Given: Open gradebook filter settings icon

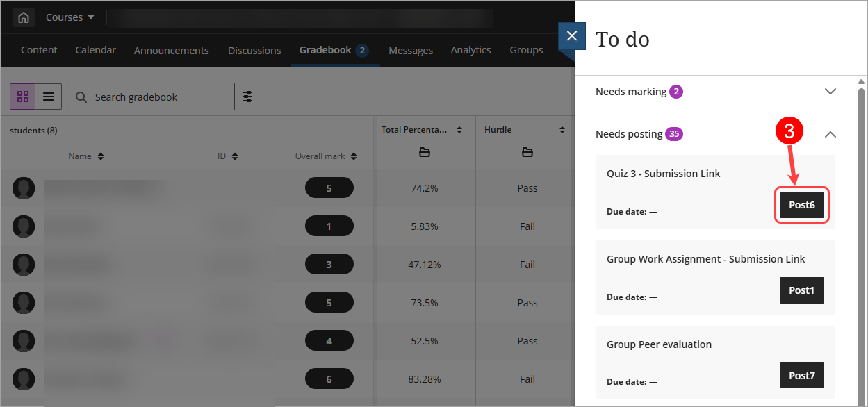Looking at the screenshot, I should [247, 97].
